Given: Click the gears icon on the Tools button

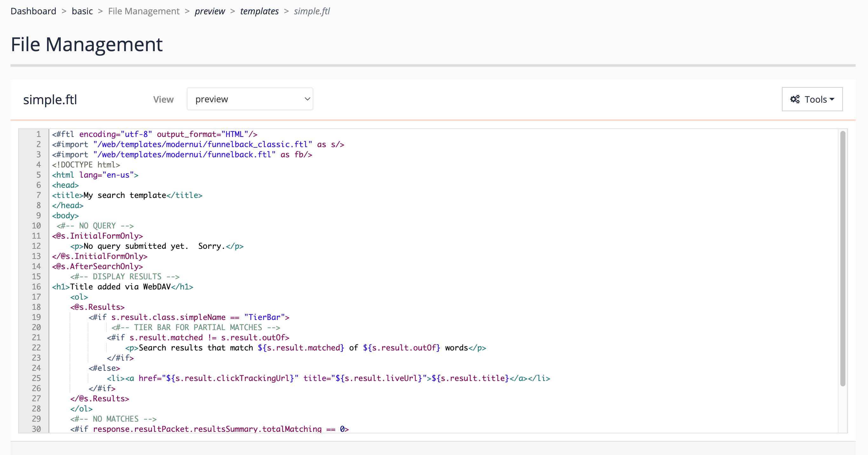Looking at the screenshot, I should point(795,99).
